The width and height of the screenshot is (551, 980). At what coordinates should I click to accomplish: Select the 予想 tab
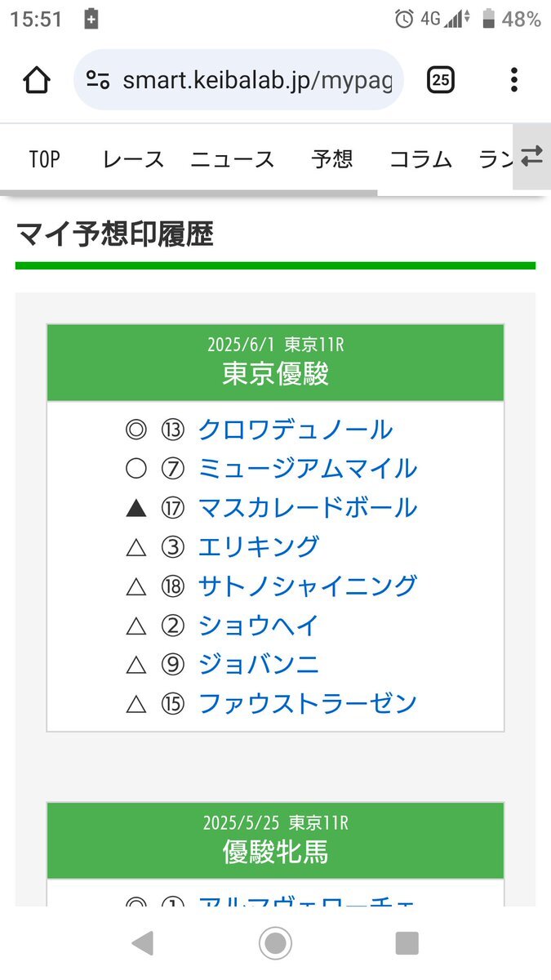point(332,159)
